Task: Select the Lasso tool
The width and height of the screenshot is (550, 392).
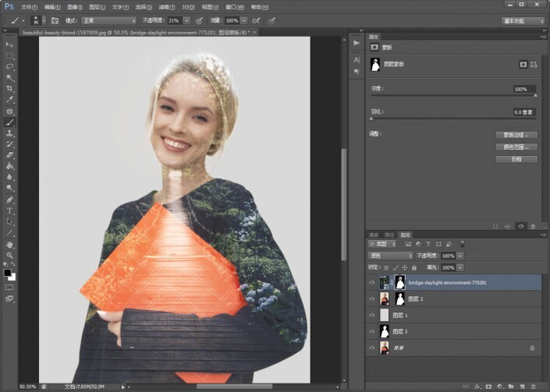Action: point(10,67)
